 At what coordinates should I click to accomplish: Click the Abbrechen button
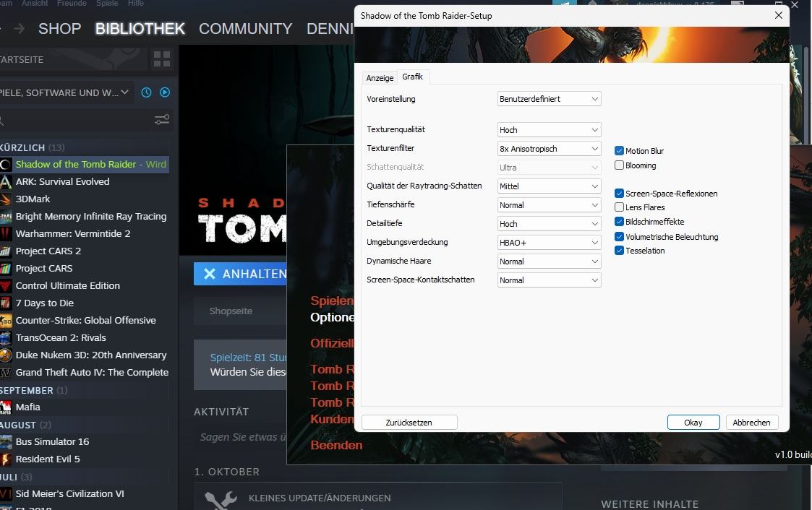coord(751,423)
